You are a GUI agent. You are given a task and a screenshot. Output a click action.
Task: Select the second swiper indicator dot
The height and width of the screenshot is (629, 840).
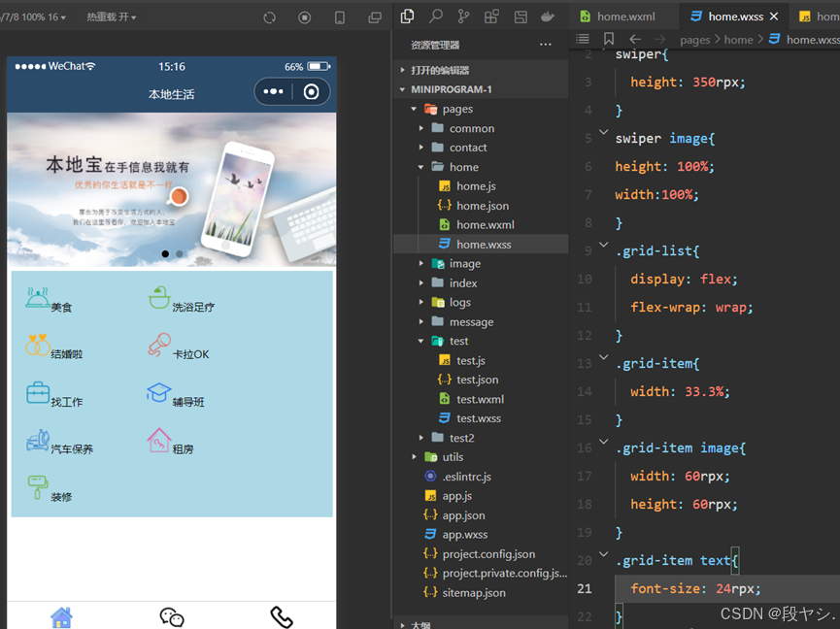[x=180, y=253]
